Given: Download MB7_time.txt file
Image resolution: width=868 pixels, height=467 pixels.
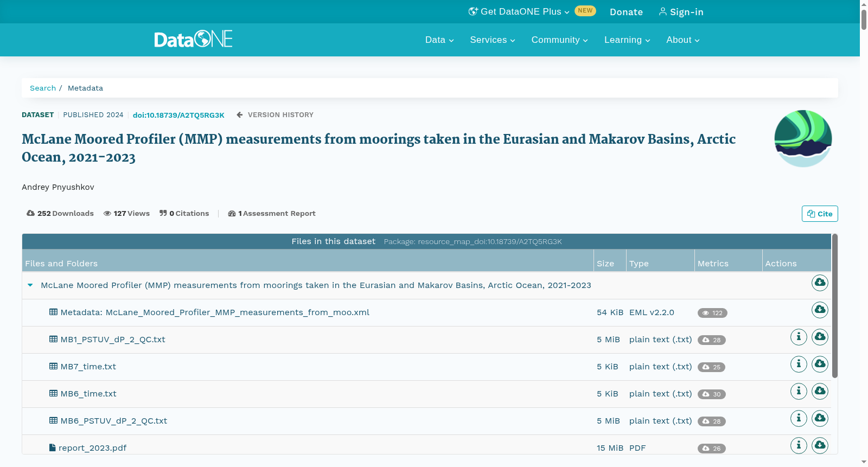Looking at the screenshot, I should tap(820, 364).
